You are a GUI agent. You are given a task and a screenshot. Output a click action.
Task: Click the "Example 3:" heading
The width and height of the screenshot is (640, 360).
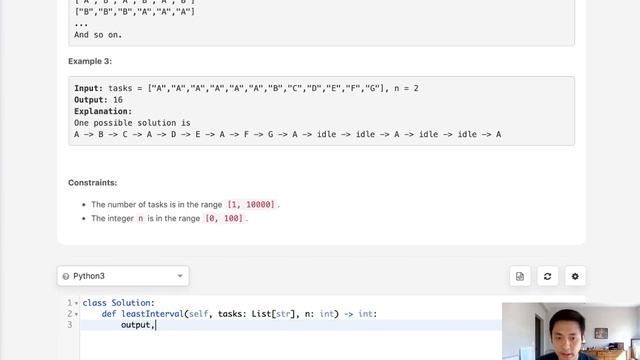(90, 61)
